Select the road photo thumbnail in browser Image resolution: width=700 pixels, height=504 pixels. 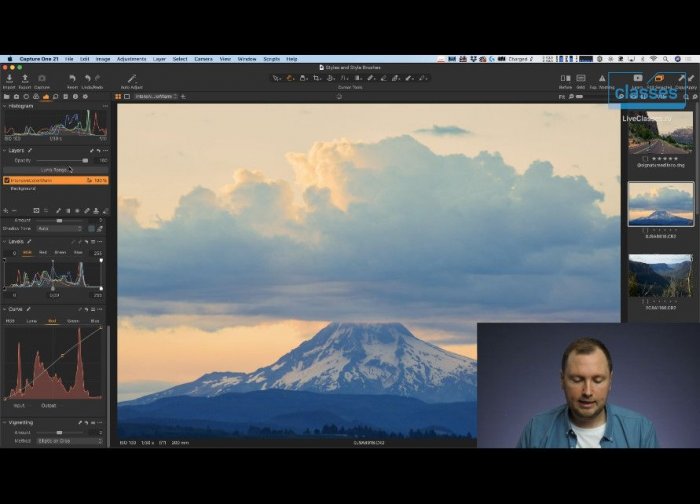660,132
